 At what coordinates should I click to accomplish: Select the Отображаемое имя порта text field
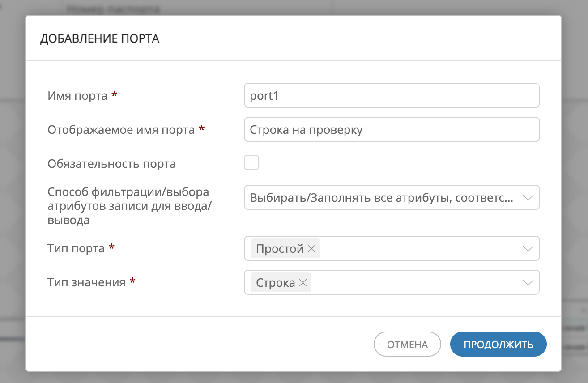pos(392,129)
